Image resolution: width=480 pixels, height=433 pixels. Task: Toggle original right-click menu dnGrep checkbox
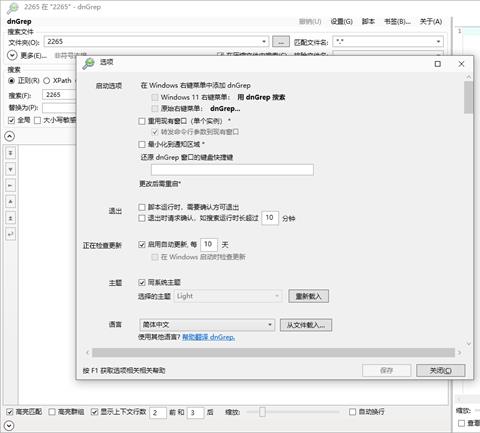[x=155, y=109]
